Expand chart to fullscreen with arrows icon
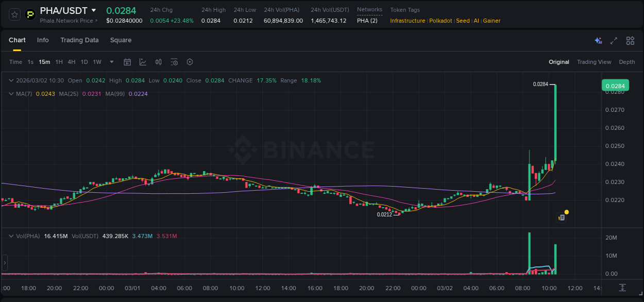Image resolution: width=644 pixels, height=302 pixels. (x=614, y=40)
